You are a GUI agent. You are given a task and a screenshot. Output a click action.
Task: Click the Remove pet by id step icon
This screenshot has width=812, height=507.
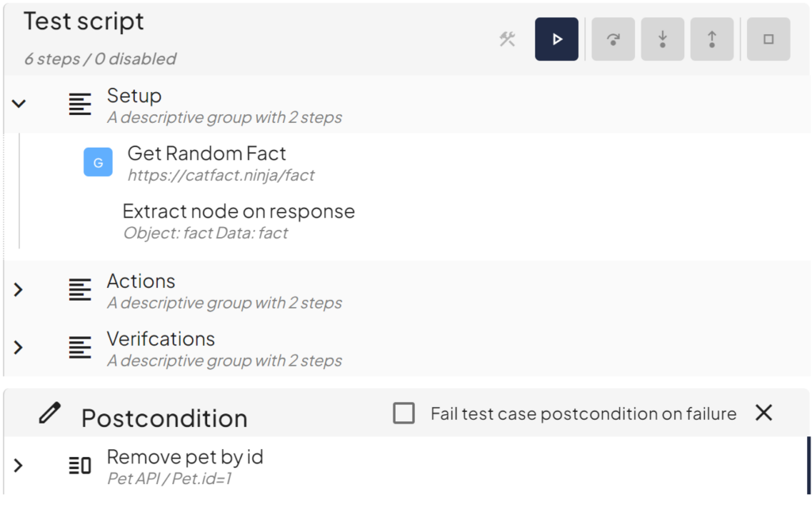click(80, 466)
